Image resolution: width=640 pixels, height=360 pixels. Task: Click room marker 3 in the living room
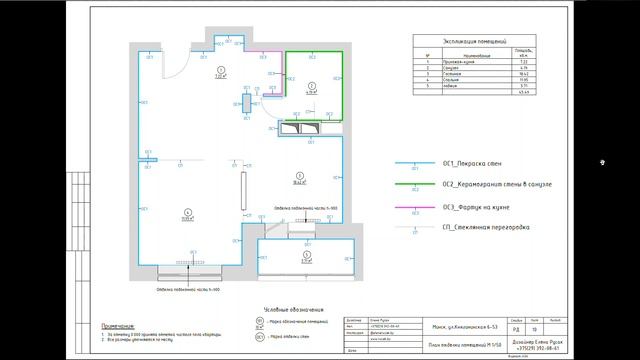click(300, 176)
